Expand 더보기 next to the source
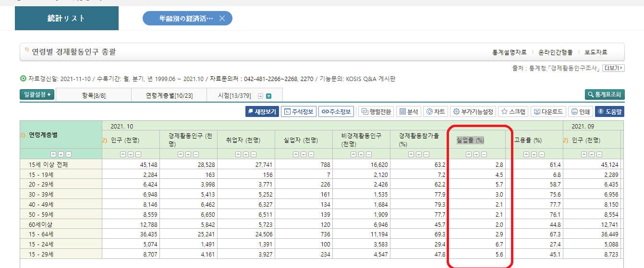This screenshot has width=644, height=268. point(613,69)
